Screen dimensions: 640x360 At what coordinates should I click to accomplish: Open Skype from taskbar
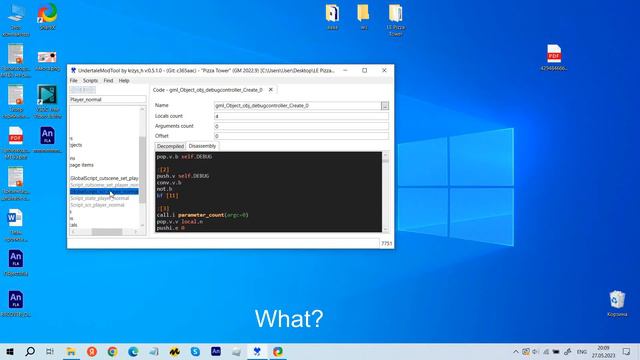tap(195, 351)
